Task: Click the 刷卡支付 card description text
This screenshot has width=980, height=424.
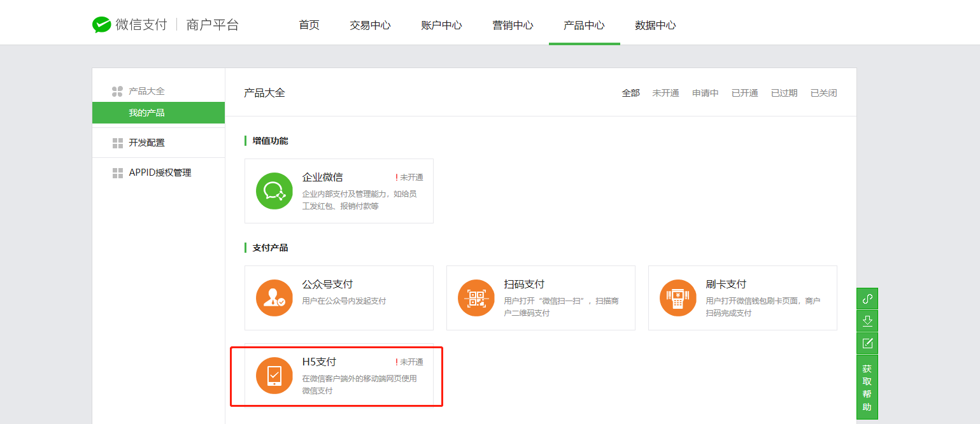Action: 763,307
